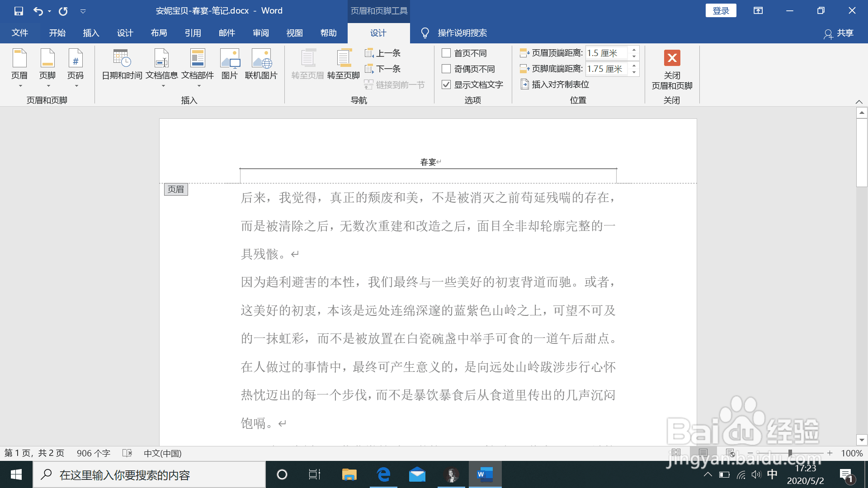Enable 奇偶页不同 for odd-even pages

(x=446, y=69)
